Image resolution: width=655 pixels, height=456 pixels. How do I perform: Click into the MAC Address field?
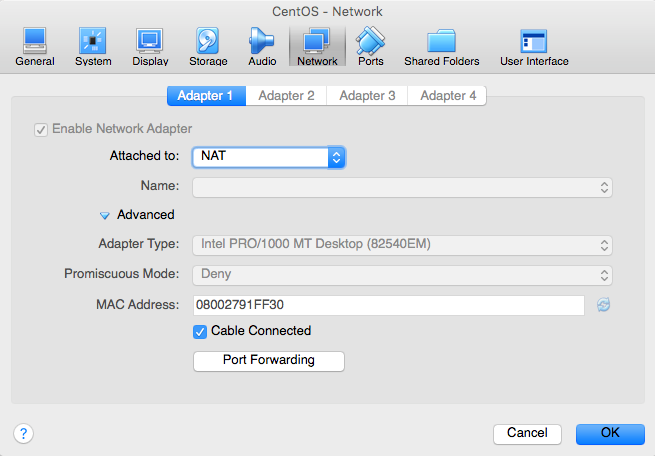388,305
